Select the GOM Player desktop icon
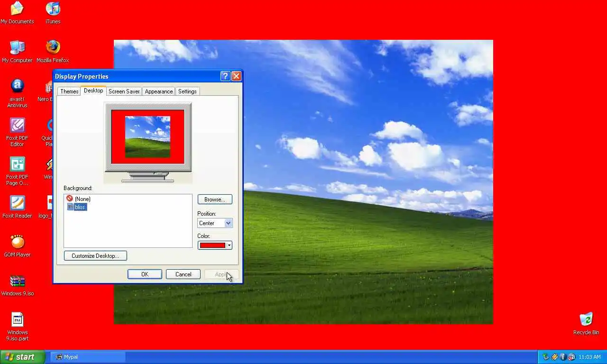607x364 pixels. (17, 246)
